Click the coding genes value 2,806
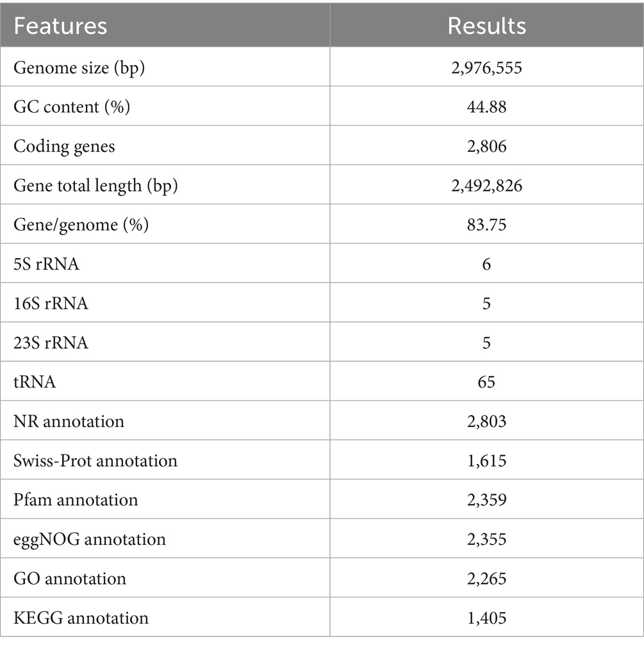The height and width of the screenshot is (648, 644). coord(486,146)
